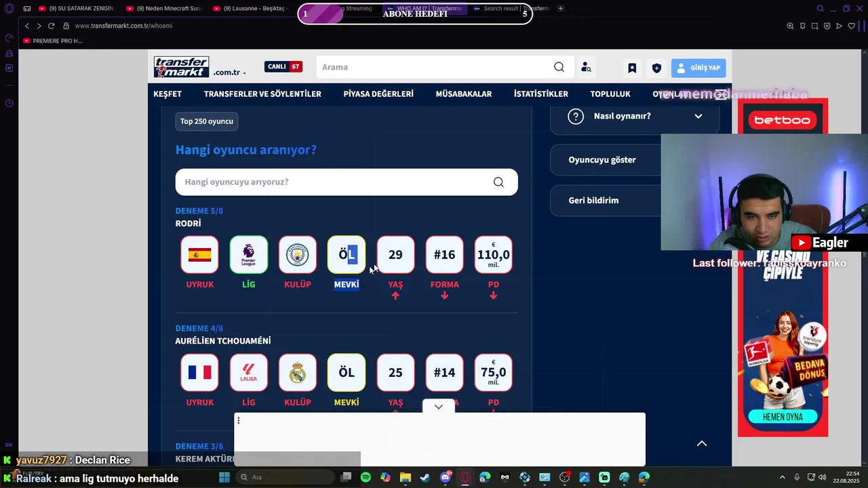Click Tchouaméni's Real Madrid club tile
Screen dimensions: 868x488
[x=298, y=373]
